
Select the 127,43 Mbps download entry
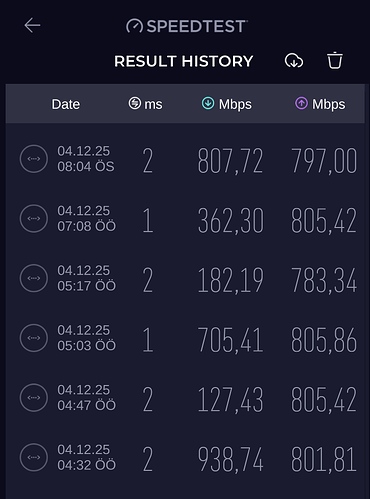pos(185,398)
